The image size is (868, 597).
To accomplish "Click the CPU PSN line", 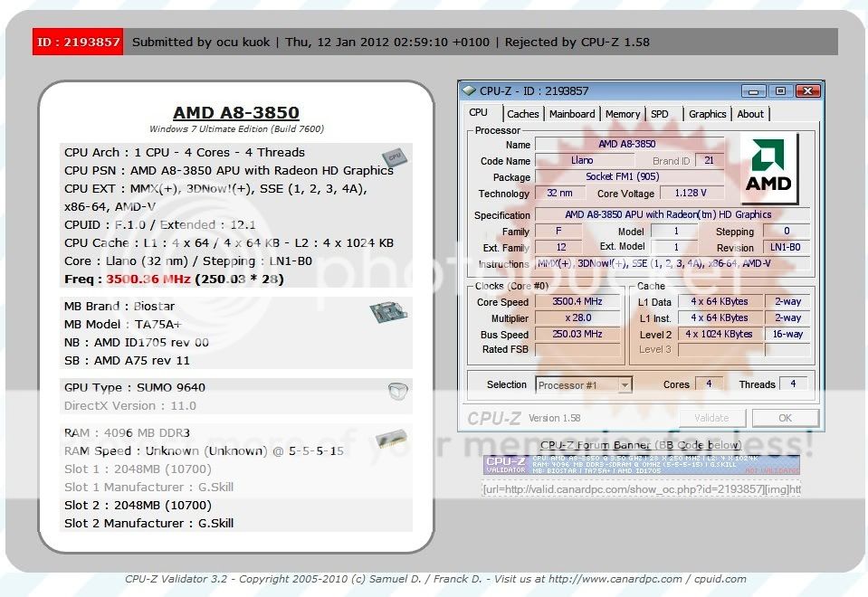I will 229,170.
